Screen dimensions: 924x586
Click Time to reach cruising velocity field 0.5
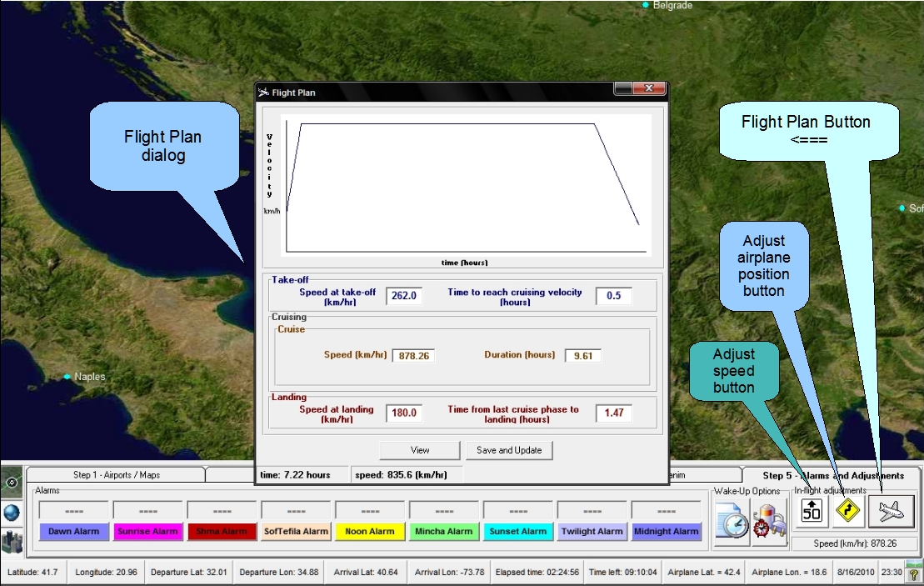coord(613,295)
